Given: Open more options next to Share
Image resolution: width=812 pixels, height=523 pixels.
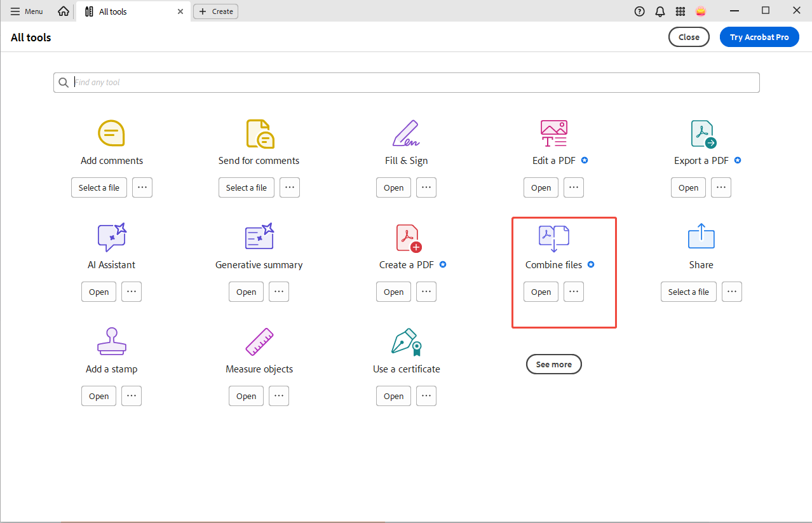Looking at the screenshot, I should 732,292.
